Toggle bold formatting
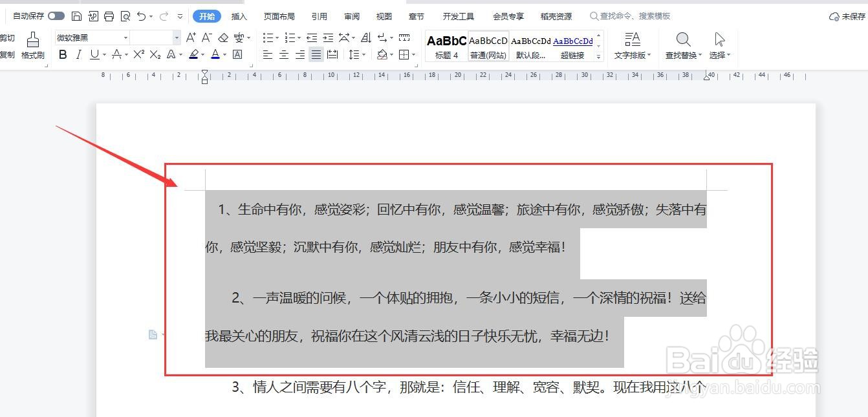This screenshot has height=417, width=868. [x=63, y=55]
